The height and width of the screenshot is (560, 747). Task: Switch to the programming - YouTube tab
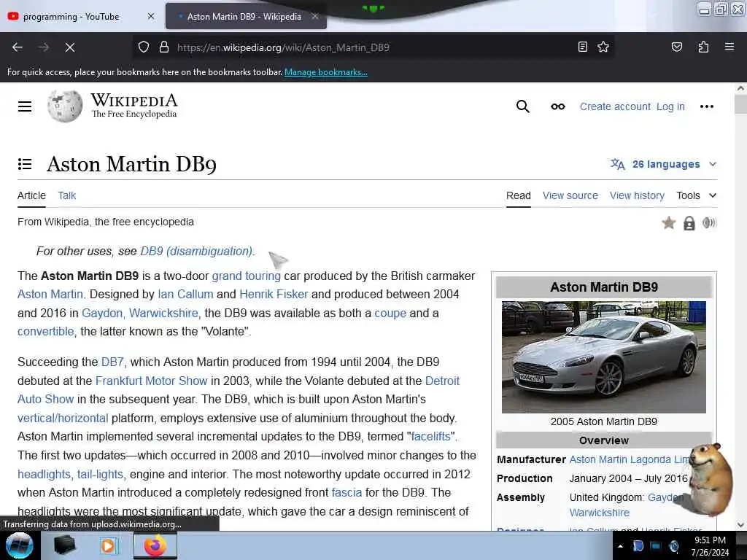point(71,17)
